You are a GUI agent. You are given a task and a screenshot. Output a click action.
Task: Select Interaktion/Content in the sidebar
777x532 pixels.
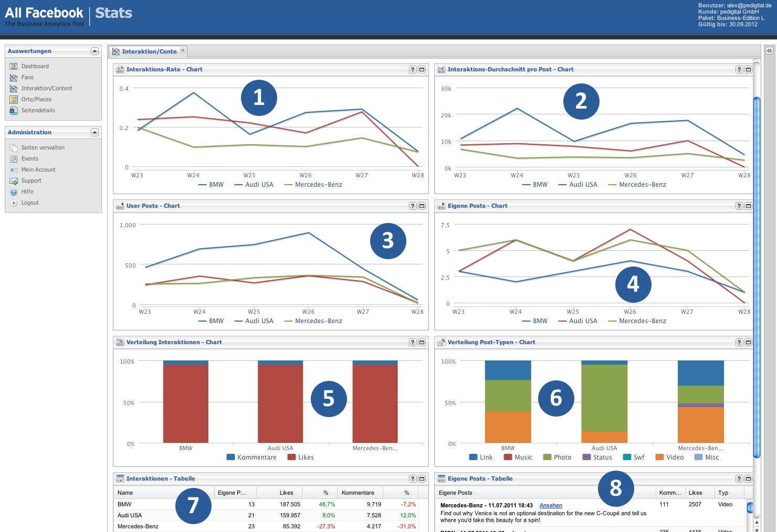(47, 88)
